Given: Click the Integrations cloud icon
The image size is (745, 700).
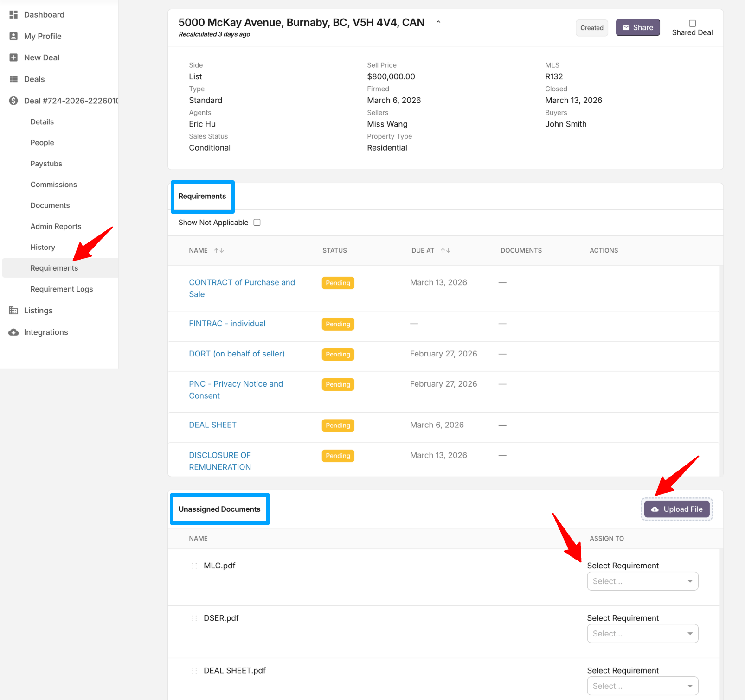Looking at the screenshot, I should coord(13,332).
